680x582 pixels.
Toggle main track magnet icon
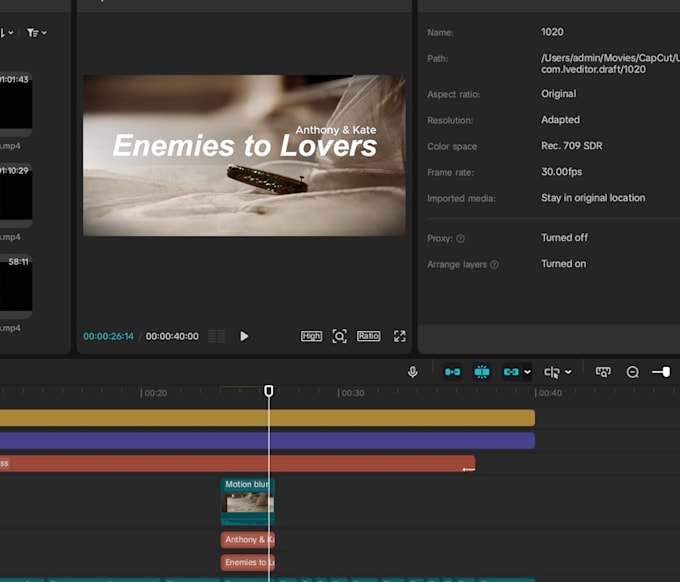452,372
